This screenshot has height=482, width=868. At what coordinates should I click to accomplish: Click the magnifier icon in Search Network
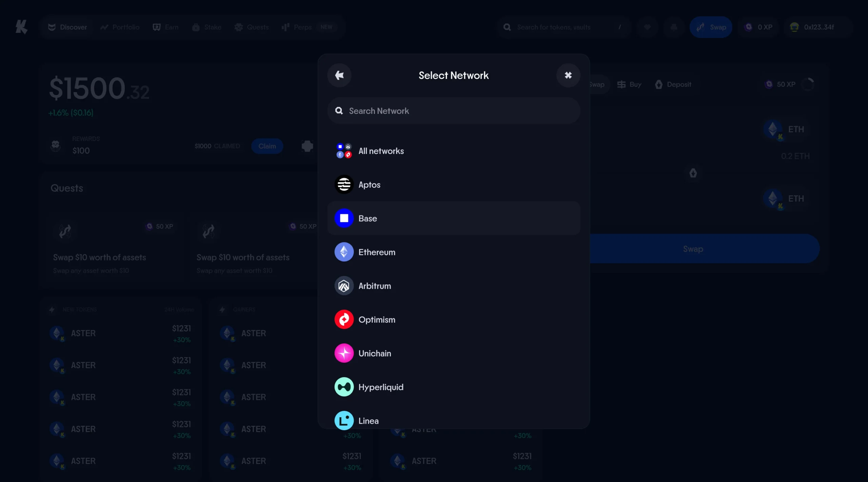[339, 111]
